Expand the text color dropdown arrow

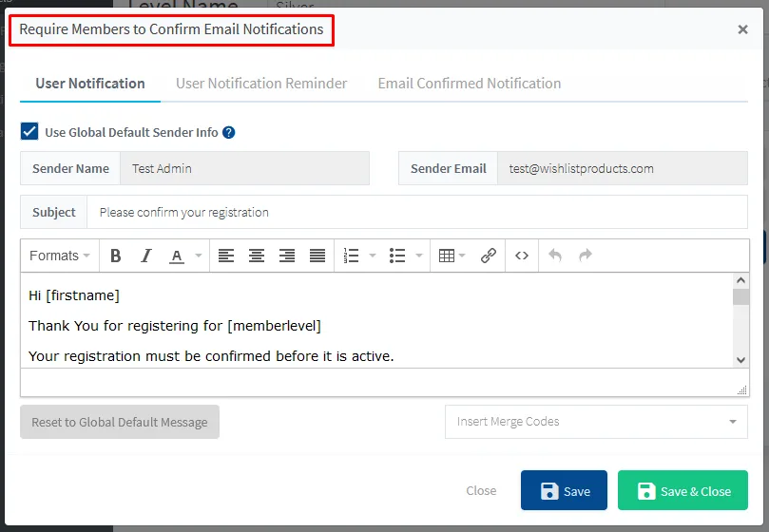pos(199,256)
